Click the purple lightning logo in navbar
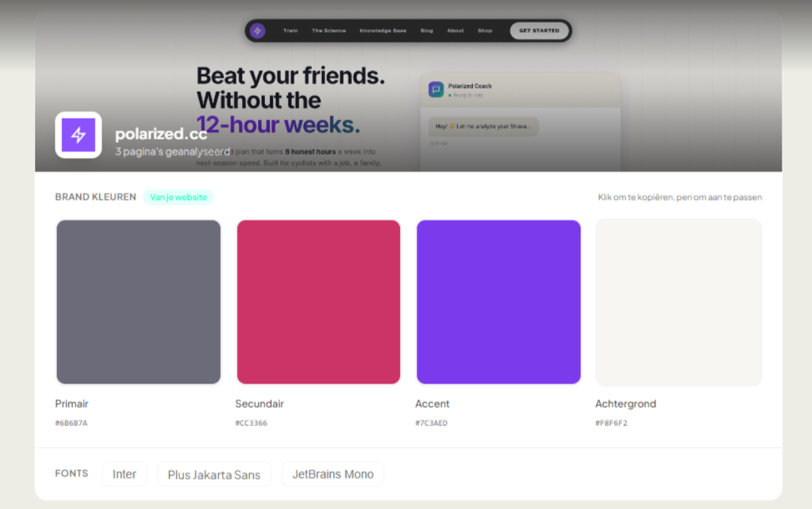812x509 pixels. pyautogui.click(x=257, y=31)
